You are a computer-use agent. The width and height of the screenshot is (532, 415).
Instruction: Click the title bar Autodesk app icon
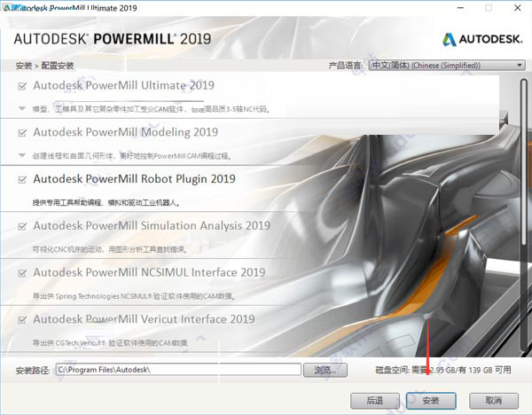[7, 7]
